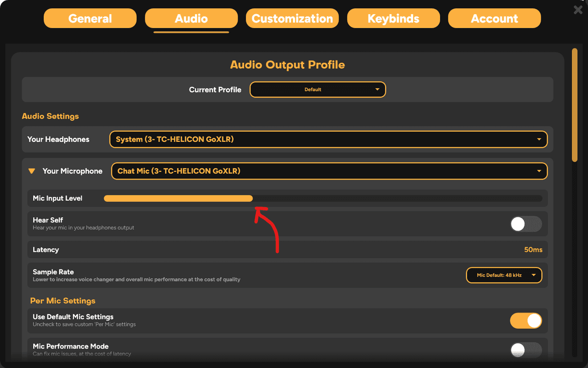
Task: Select the Keybinds tab
Action: click(393, 19)
